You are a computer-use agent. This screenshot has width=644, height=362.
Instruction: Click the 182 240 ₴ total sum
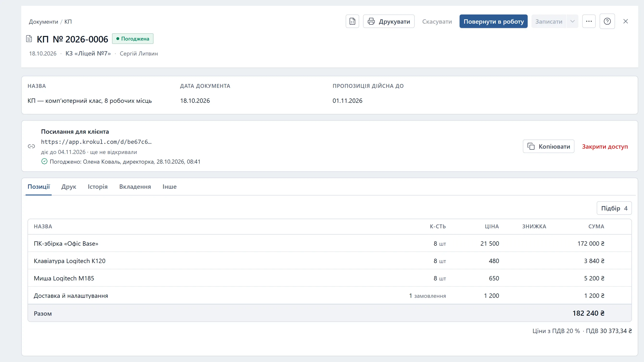[588, 313]
